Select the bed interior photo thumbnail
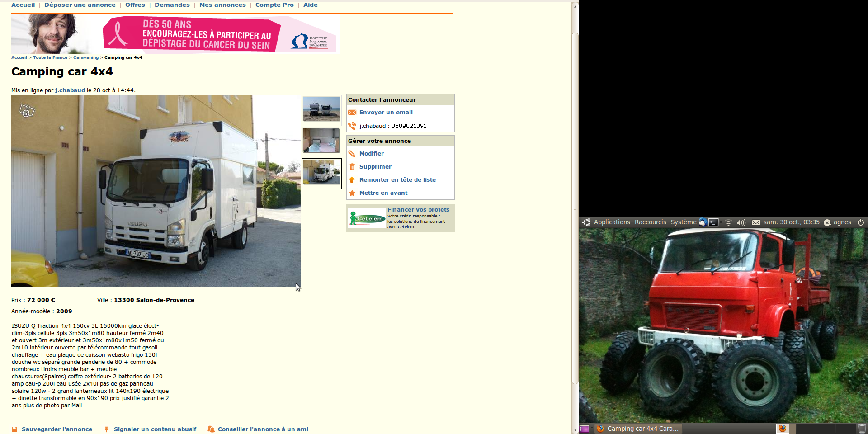This screenshot has height=434, width=868. coord(321,141)
